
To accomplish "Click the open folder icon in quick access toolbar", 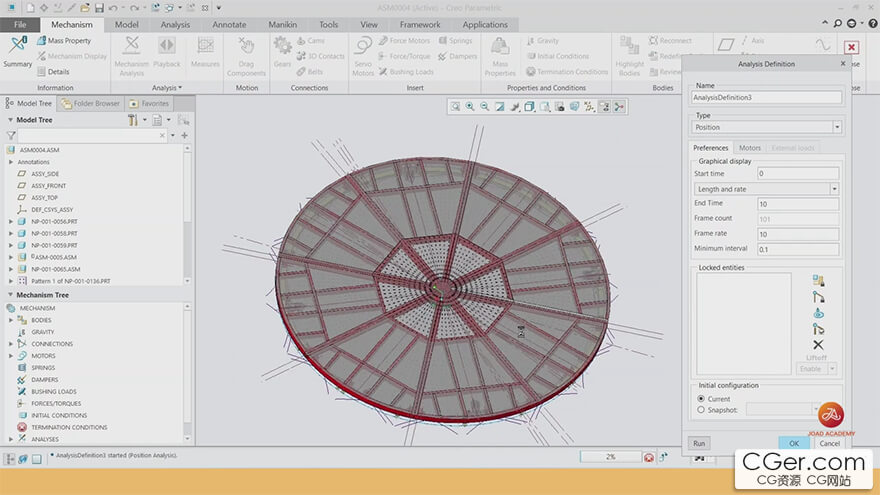I will [84, 8].
